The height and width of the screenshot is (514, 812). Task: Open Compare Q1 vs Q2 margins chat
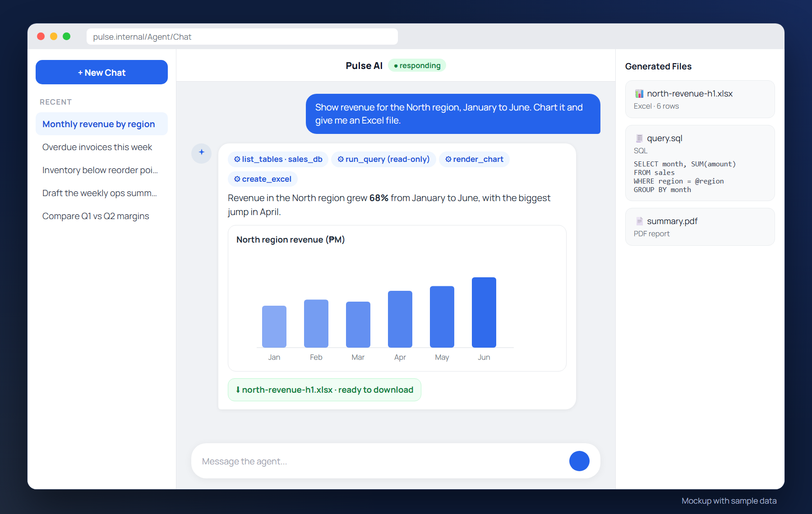tap(101, 216)
